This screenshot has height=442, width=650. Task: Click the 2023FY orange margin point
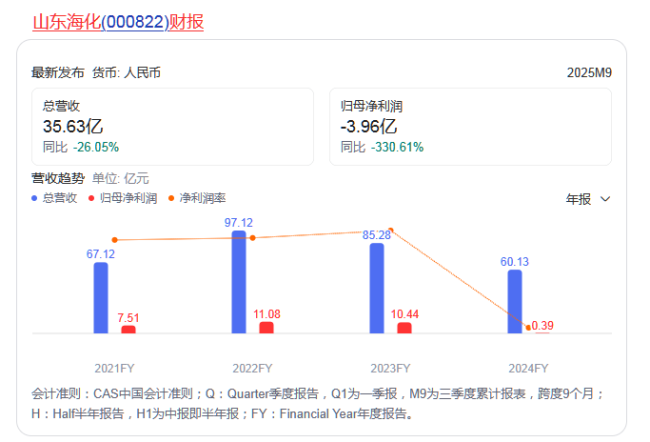point(390,230)
